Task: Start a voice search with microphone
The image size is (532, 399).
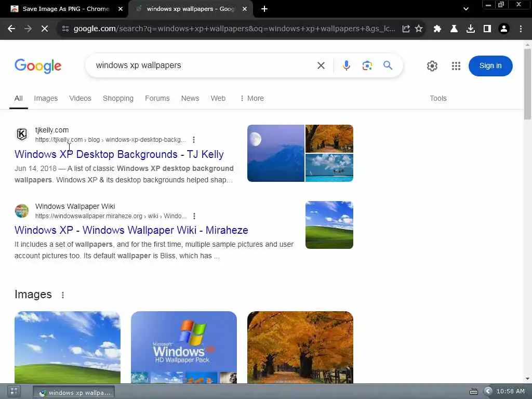Action: [347, 65]
